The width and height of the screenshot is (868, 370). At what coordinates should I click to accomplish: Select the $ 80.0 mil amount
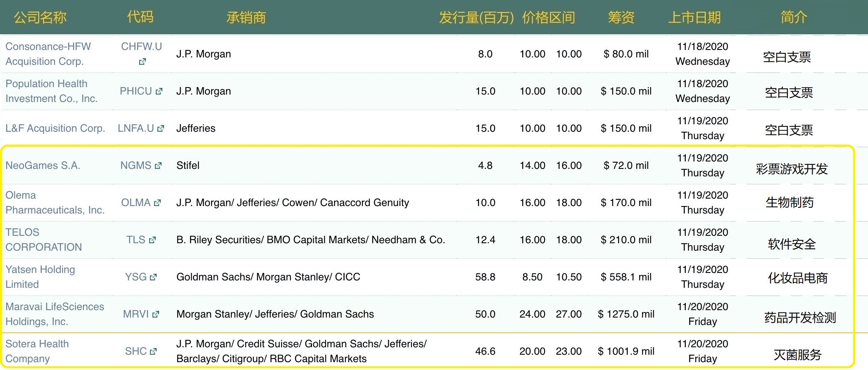(x=626, y=54)
